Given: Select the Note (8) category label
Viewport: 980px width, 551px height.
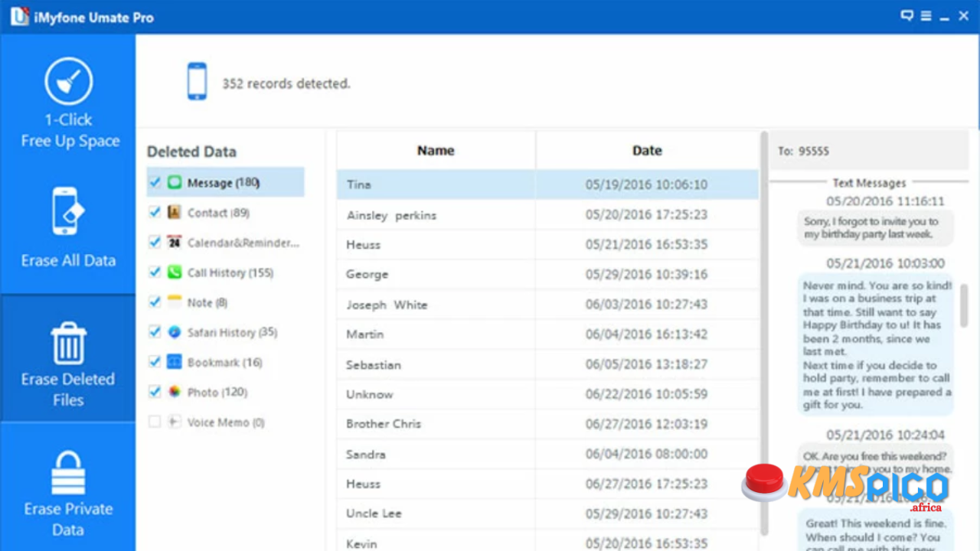Looking at the screenshot, I should [x=207, y=302].
